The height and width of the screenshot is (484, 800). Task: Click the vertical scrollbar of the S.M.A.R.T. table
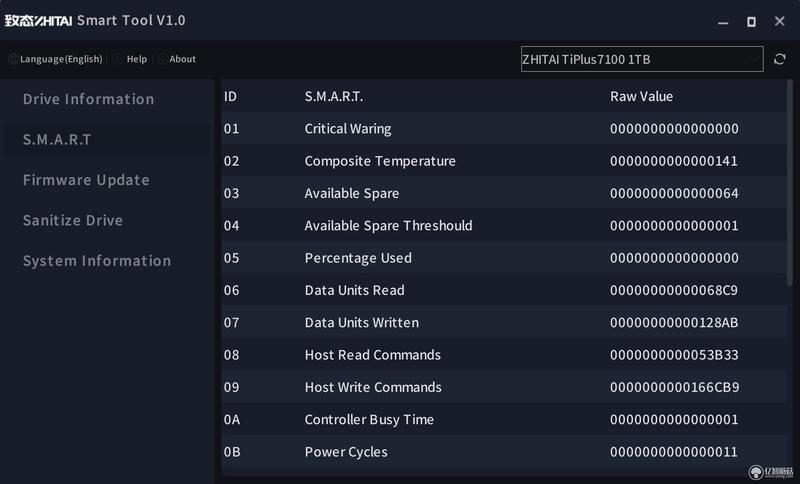coord(790,184)
